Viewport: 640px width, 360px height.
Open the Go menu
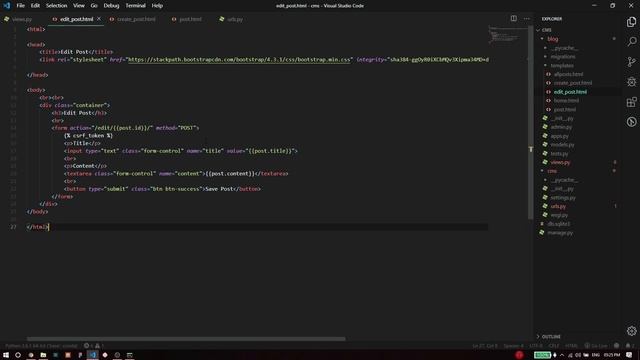(94, 6)
